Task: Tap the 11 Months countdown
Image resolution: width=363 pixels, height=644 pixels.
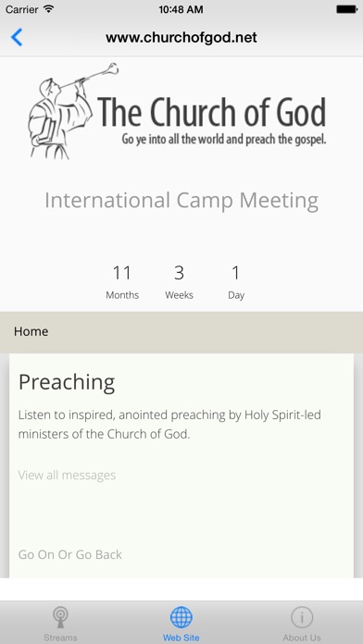Action: pyautogui.click(x=122, y=282)
